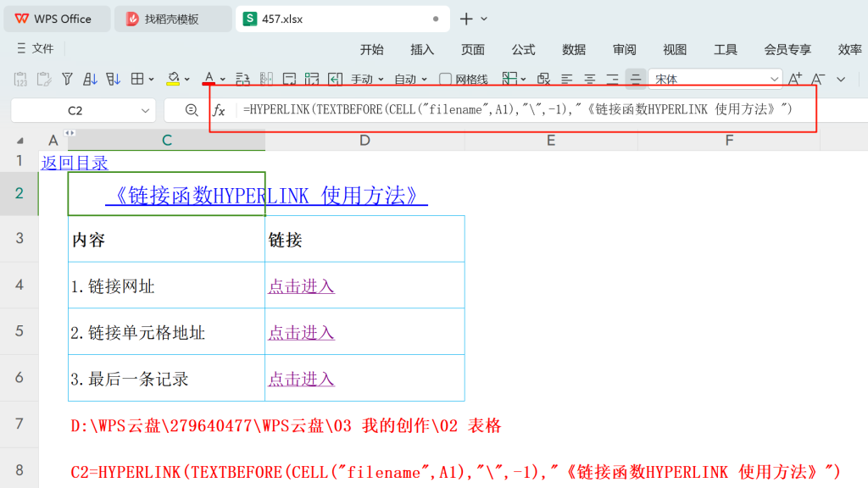Expand more toolbar options chevron
The image size is (868, 488).
(x=841, y=80)
